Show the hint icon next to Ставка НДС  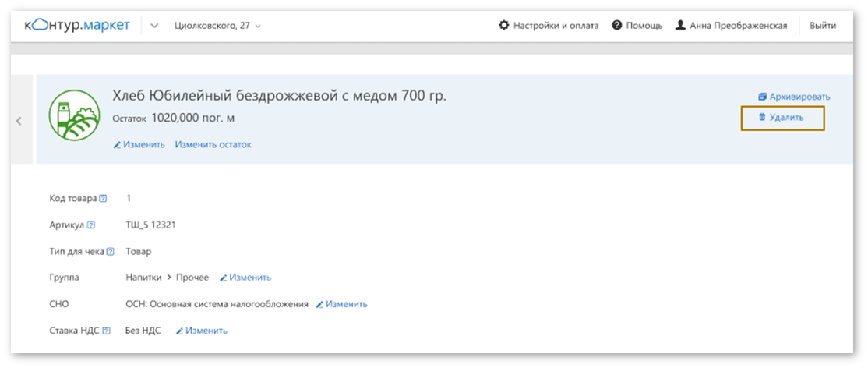[105, 331]
